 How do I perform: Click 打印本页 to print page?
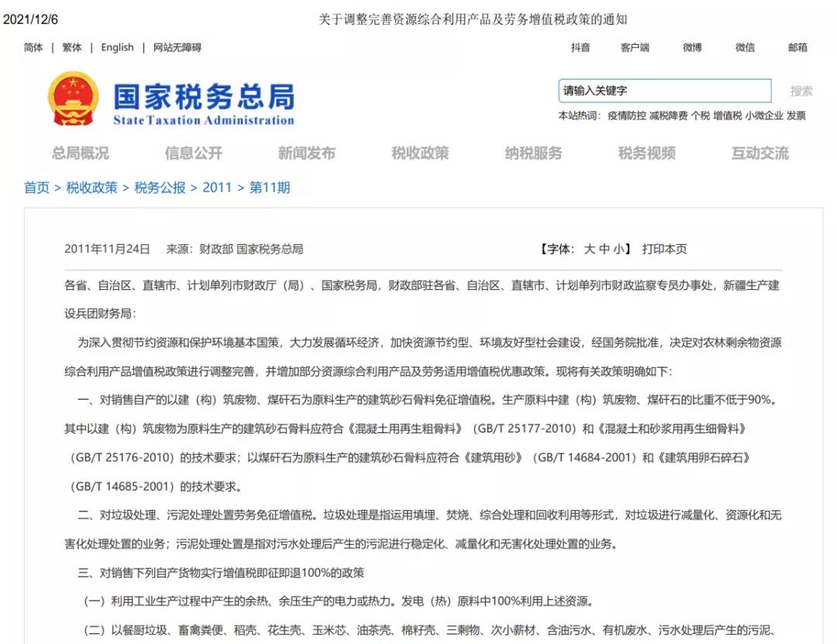point(664,250)
